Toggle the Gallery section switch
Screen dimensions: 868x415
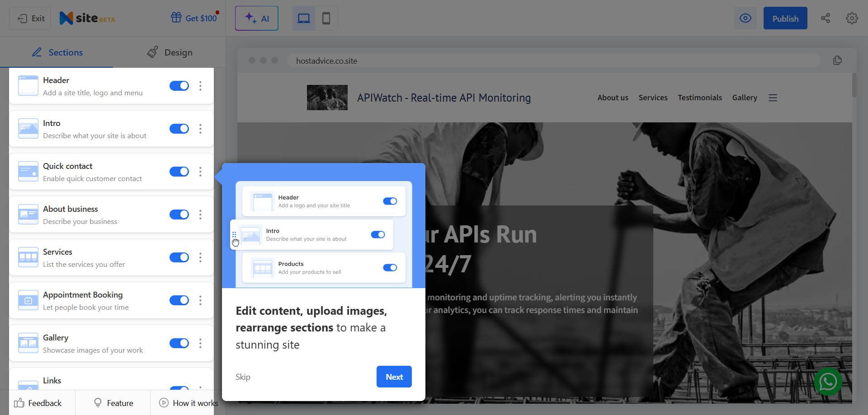[179, 343]
